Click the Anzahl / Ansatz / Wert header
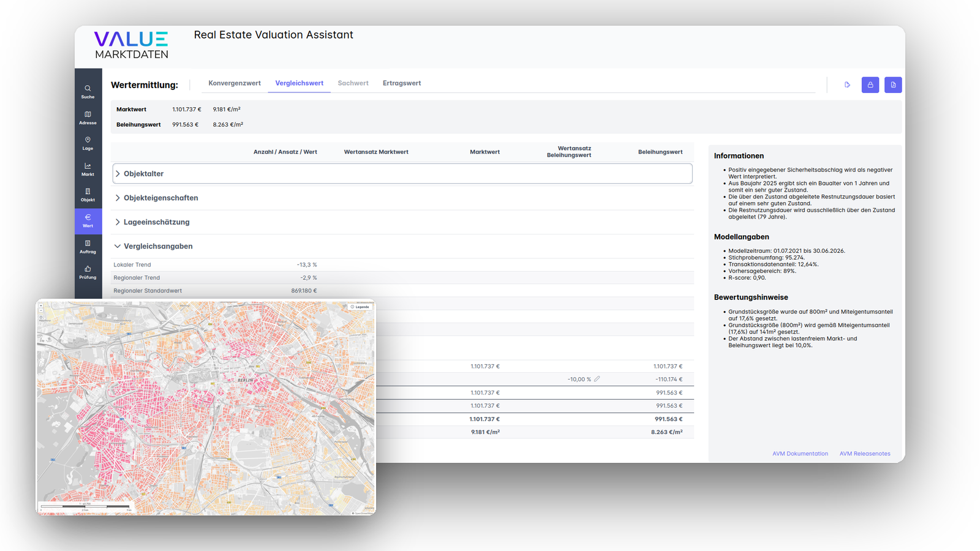Viewport: 980px width, 551px height. point(285,152)
